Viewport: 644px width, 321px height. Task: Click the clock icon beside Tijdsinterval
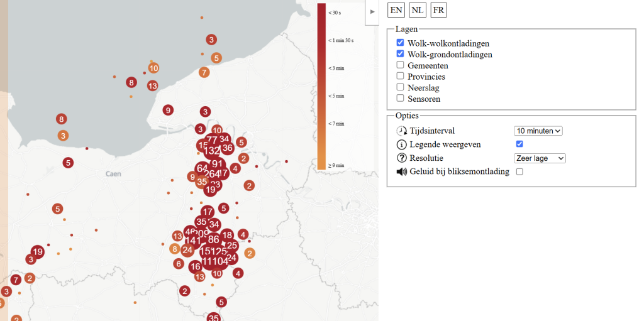tap(401, 131)
